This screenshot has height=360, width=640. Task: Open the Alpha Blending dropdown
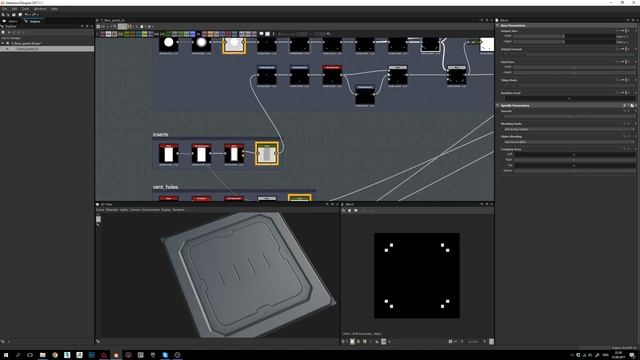pos(568,142)
